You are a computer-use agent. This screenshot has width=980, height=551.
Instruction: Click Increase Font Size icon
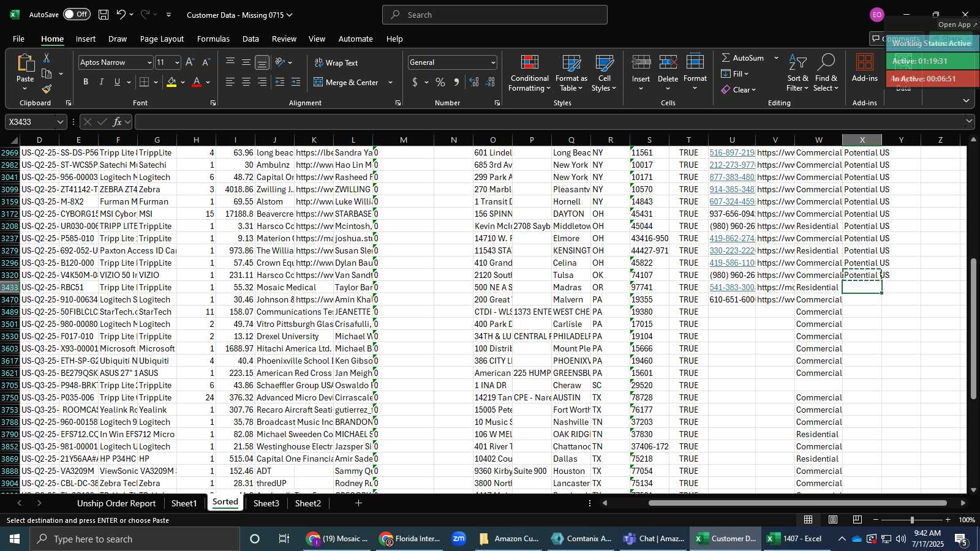[x=190, y=62]
